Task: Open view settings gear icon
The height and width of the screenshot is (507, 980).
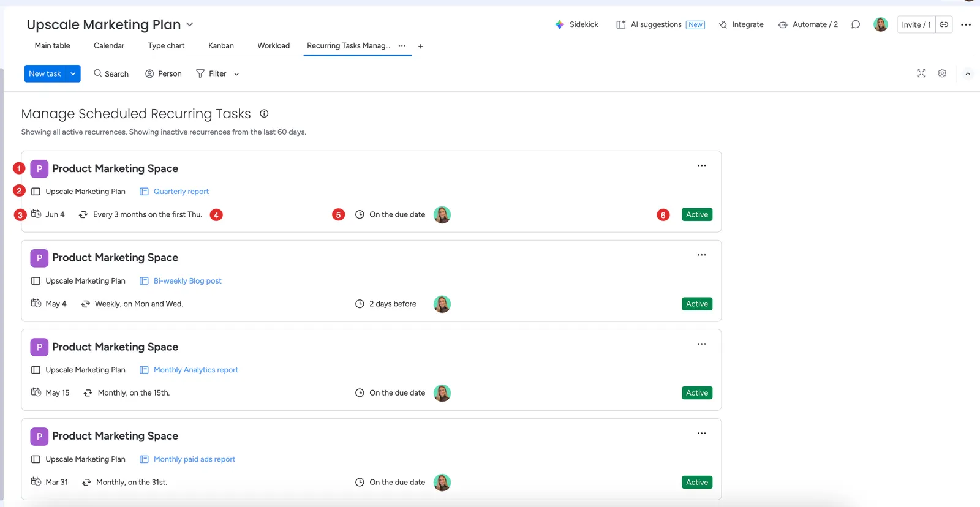Action: coord(942,73)
